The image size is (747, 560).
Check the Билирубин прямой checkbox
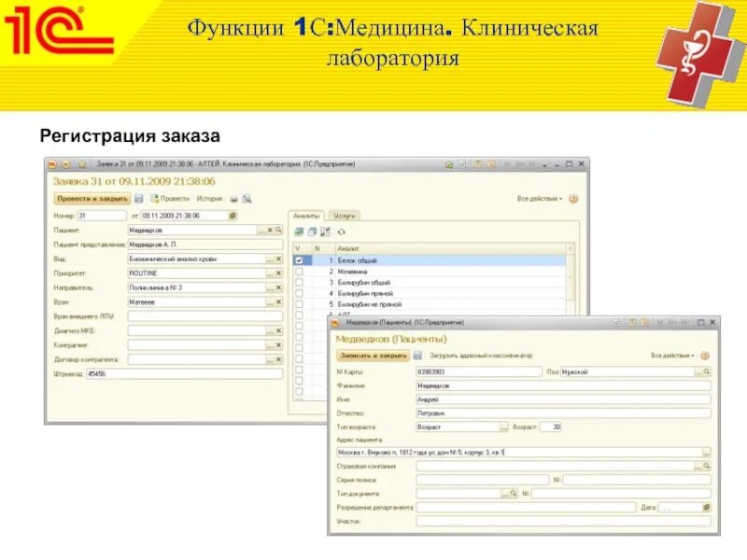tap(299, 293)
